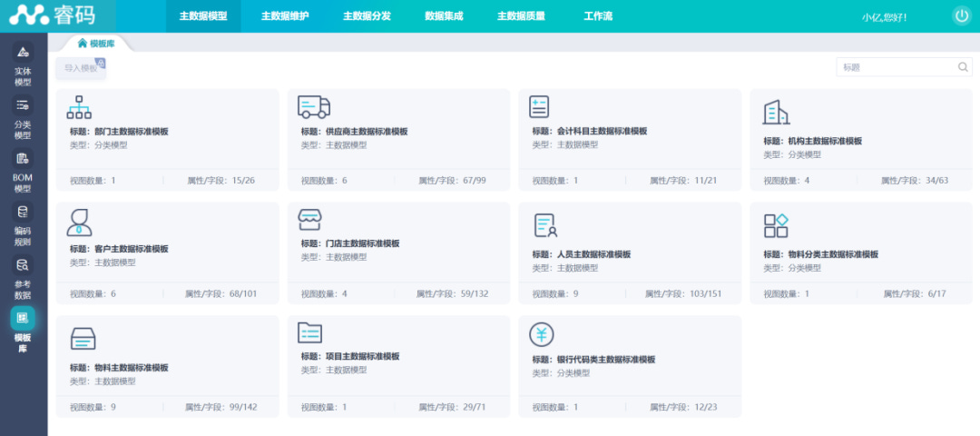Image resolution: width=980 pixels, height=436 pixels.
Task: Open the 主数据质量 menu
Action: tap(521, 16)
